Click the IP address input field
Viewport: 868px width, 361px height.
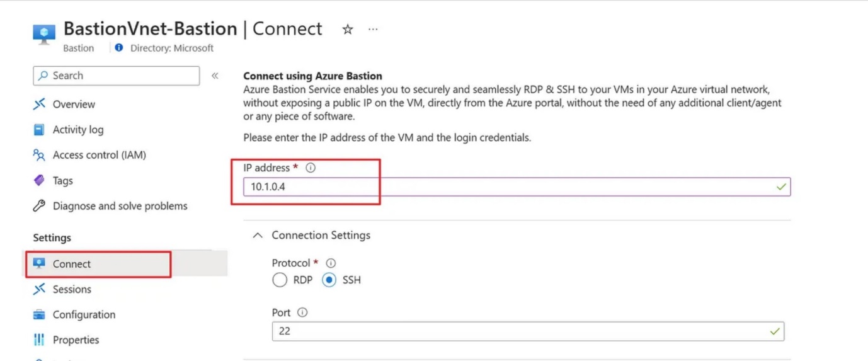tap(504, 187)
